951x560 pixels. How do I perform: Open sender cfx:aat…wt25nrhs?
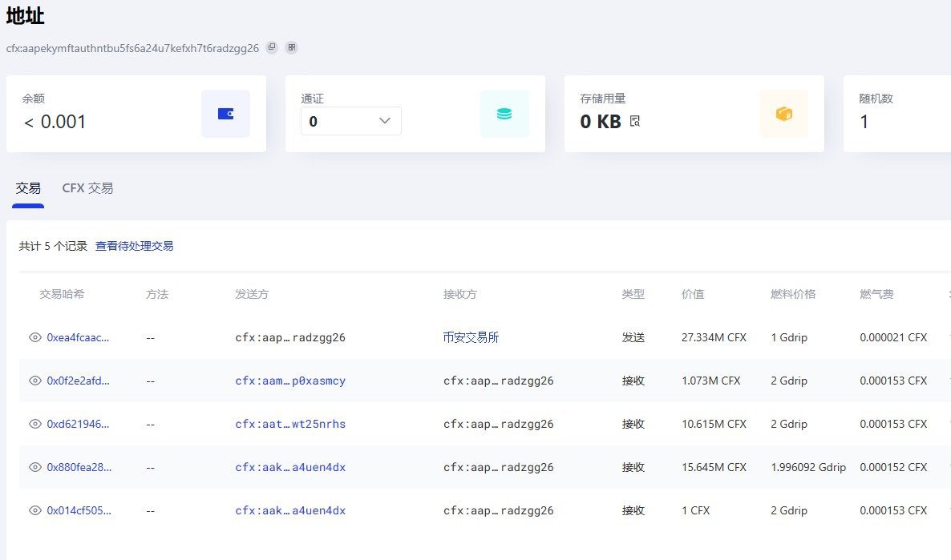290,425
